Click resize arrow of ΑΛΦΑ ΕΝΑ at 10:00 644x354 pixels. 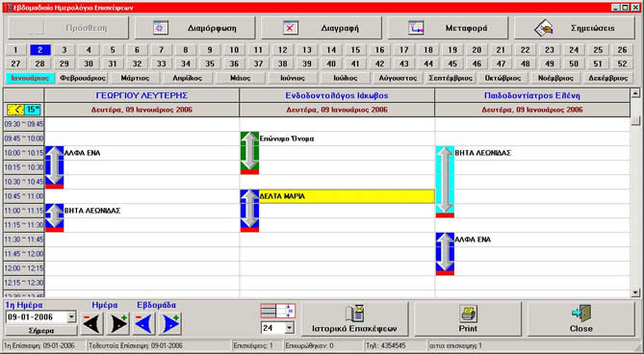click(x=54, y=167)
